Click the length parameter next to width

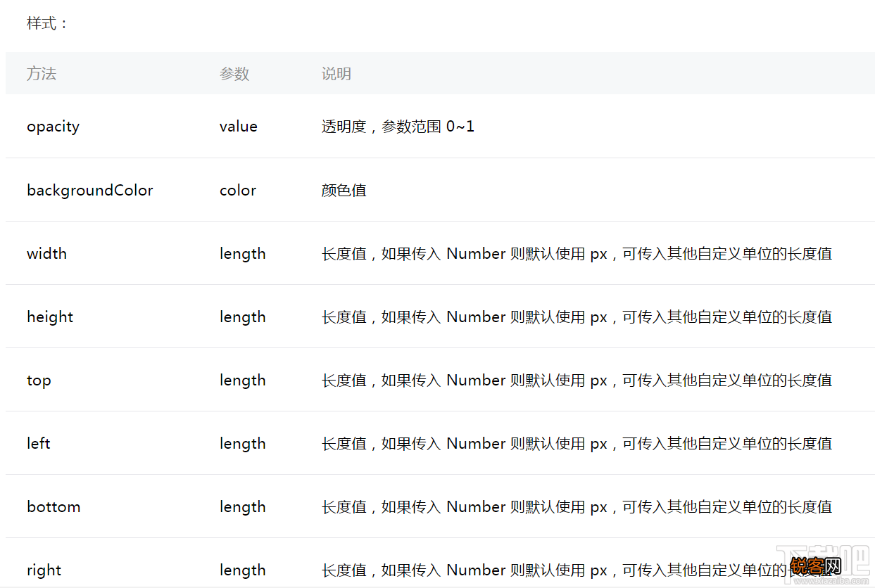[x=242, y=253]
